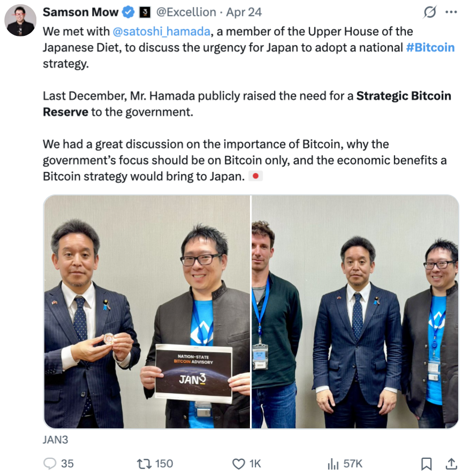471x476 pixels.
Task: Click the JAN3 label below photos
Action: click(x=55, y=440)
